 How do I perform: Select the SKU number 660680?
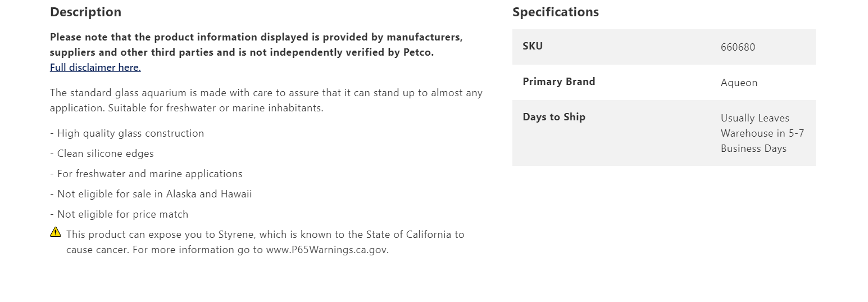[x=738, y=47]
